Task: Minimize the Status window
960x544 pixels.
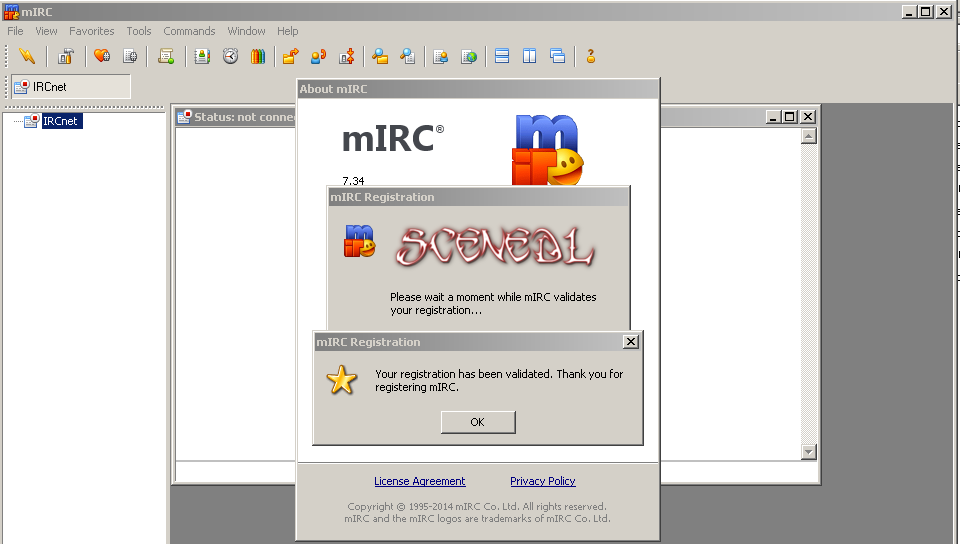Action: click(773, 117)
